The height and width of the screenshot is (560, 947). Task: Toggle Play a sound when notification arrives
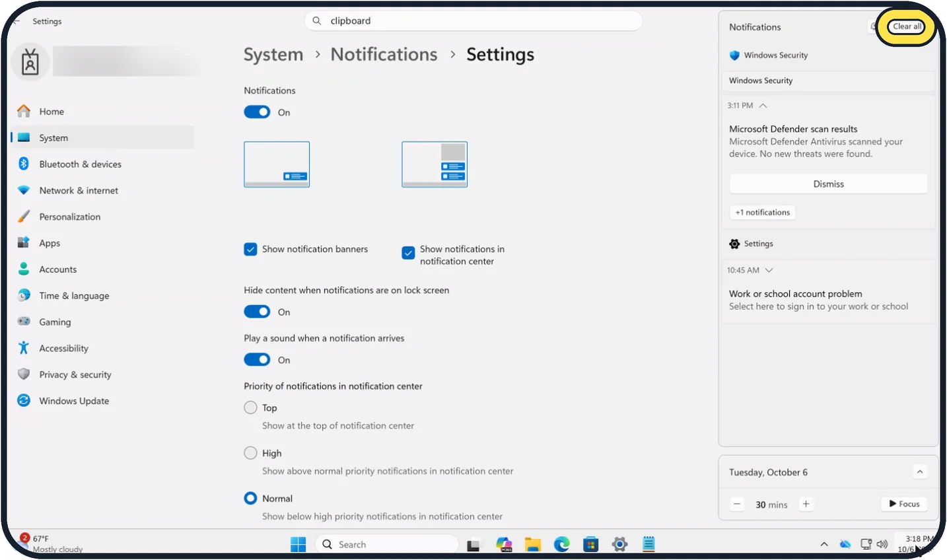[257, 360]
